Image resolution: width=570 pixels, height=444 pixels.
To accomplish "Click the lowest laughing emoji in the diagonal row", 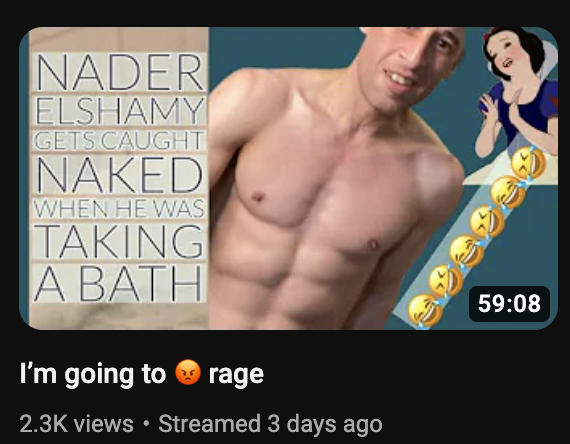I will 425,311.
